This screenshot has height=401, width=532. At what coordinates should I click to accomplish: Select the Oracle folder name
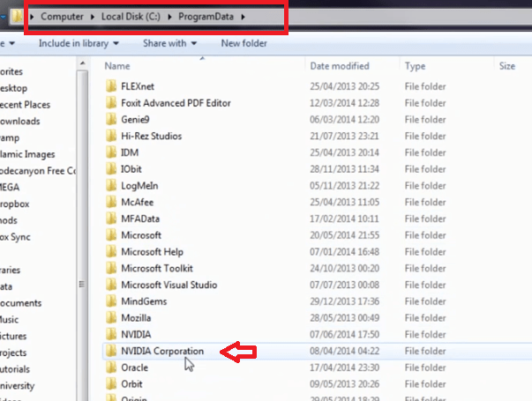point(134,368)
